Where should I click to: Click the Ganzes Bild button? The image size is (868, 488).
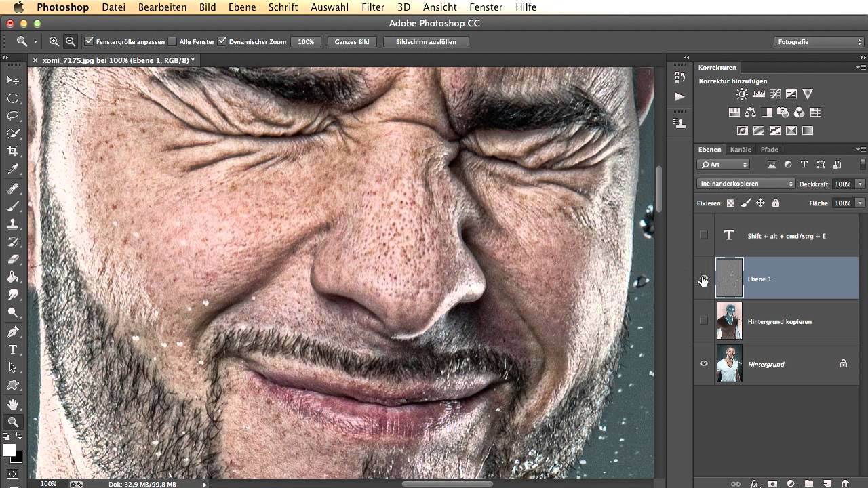coord(352,41)
